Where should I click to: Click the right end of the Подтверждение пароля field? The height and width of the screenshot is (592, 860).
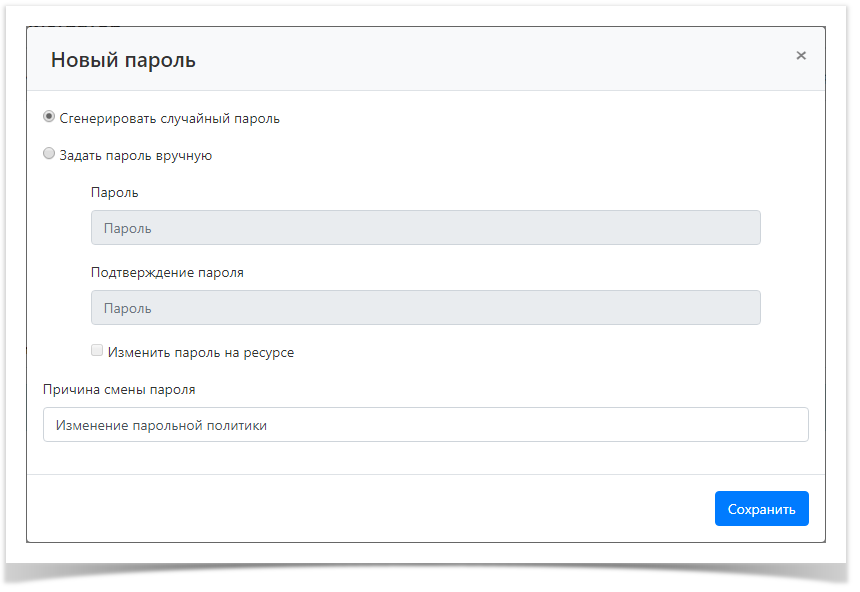[x=735, y=308]
